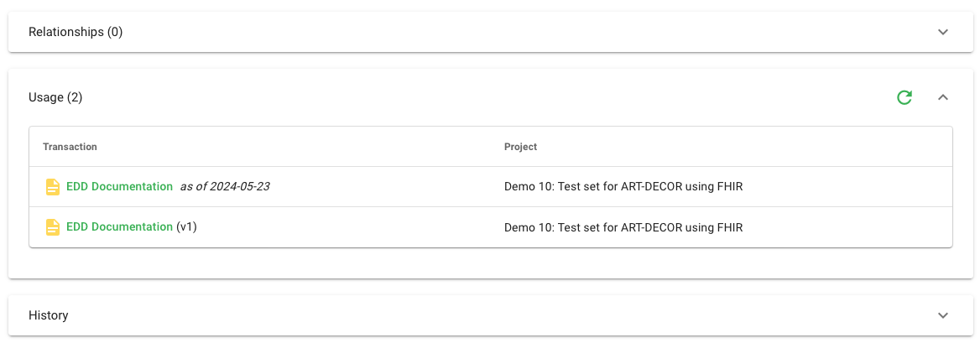Open EDD Documentation link dated 2024-05-23
This screenshot has width=980, height=343.
pos(119,186)
